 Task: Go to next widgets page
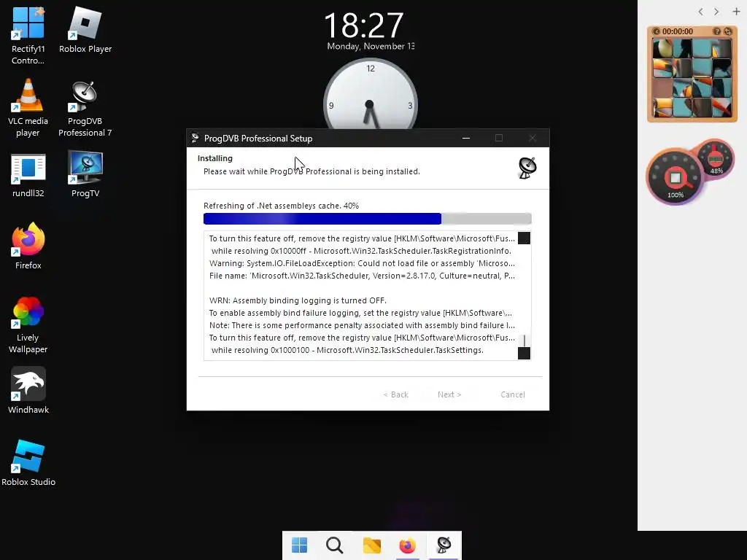(716, 12)
